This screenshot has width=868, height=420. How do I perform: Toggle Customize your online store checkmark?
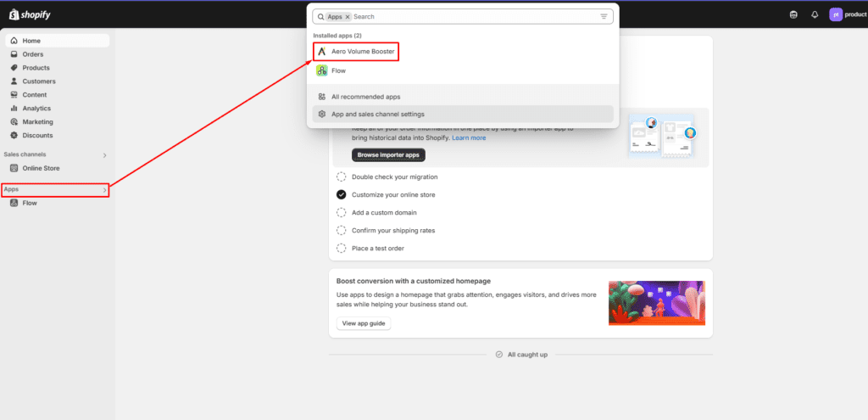click(x=342, y=195)
